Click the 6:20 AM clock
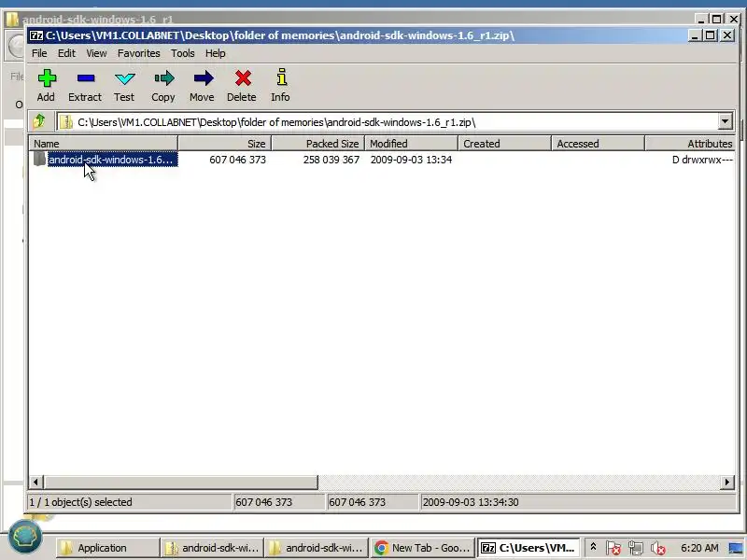This screenshot has width=747, height=560. click(x=699, y=548)
